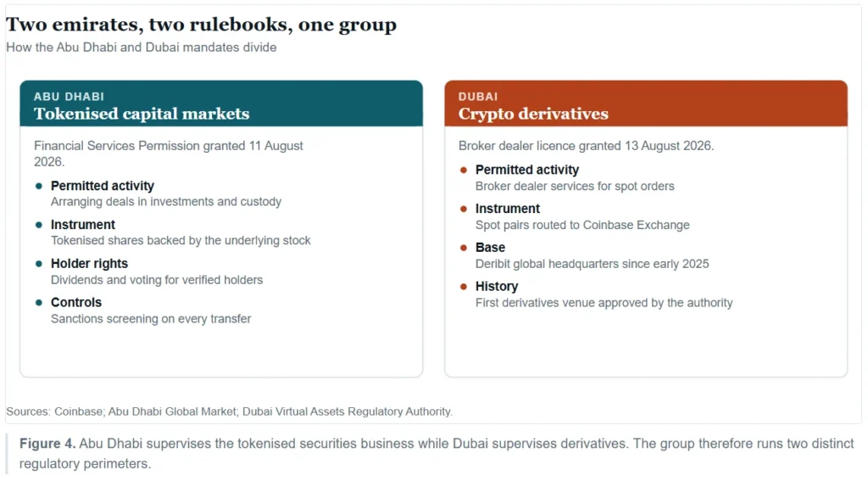
Task: Click the 'Two emirates, two rulebooks, one group' heading
Action: pos(202,25)
